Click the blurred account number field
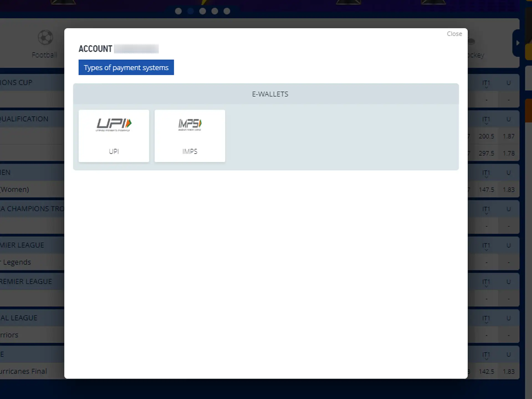Screen dimensions: 532x399 [136, 48]
